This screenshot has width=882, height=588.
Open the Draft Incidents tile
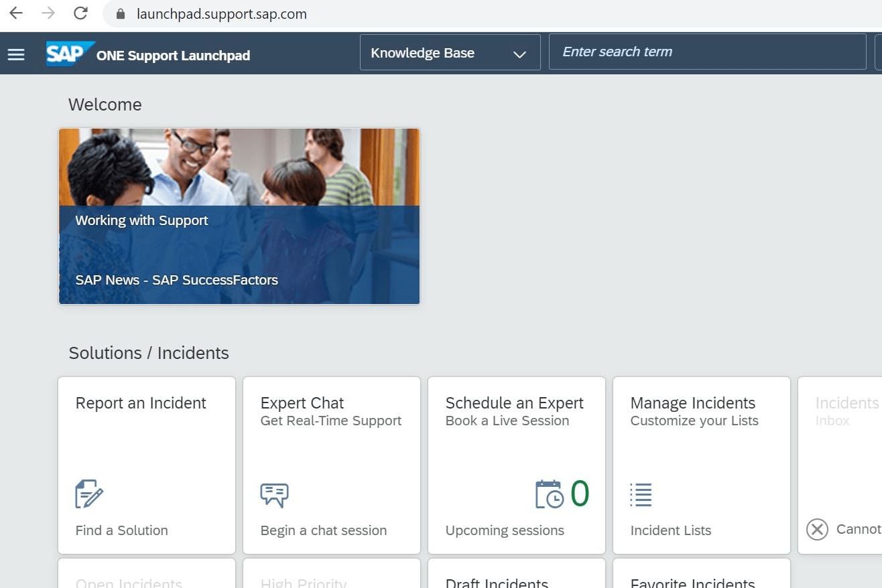517,573
